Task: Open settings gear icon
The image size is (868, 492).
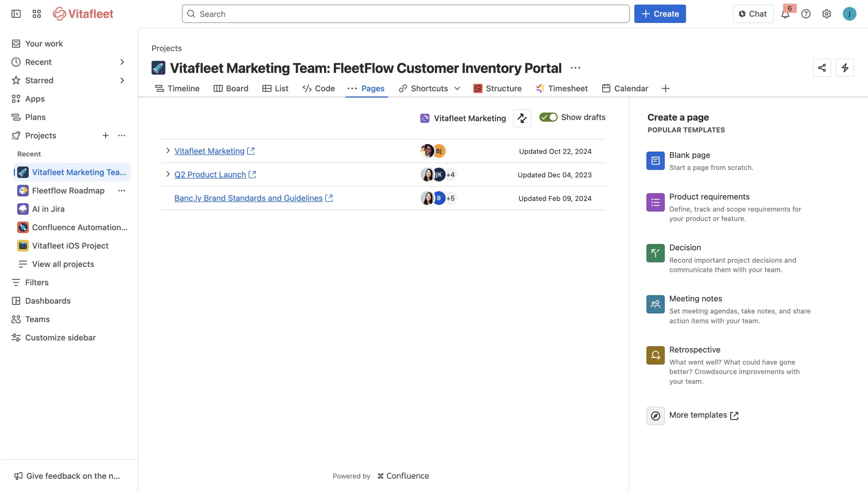Action: [827, 14]
